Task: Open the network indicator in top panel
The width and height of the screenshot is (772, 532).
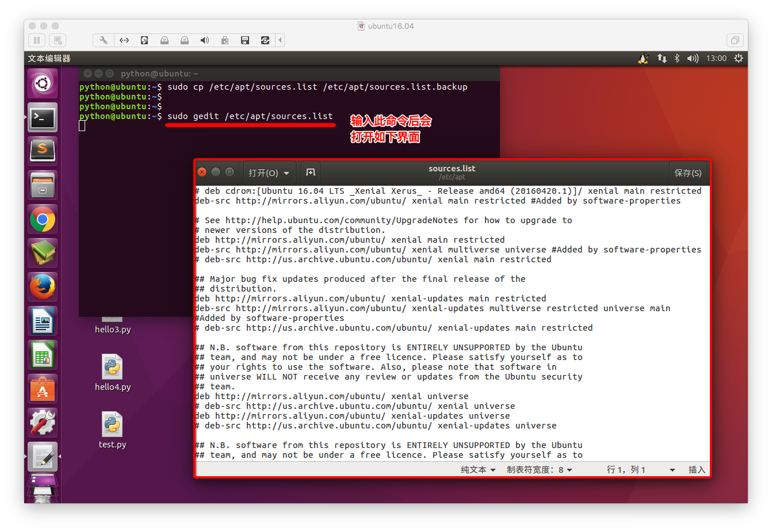Action: click(x=662, y=59)
